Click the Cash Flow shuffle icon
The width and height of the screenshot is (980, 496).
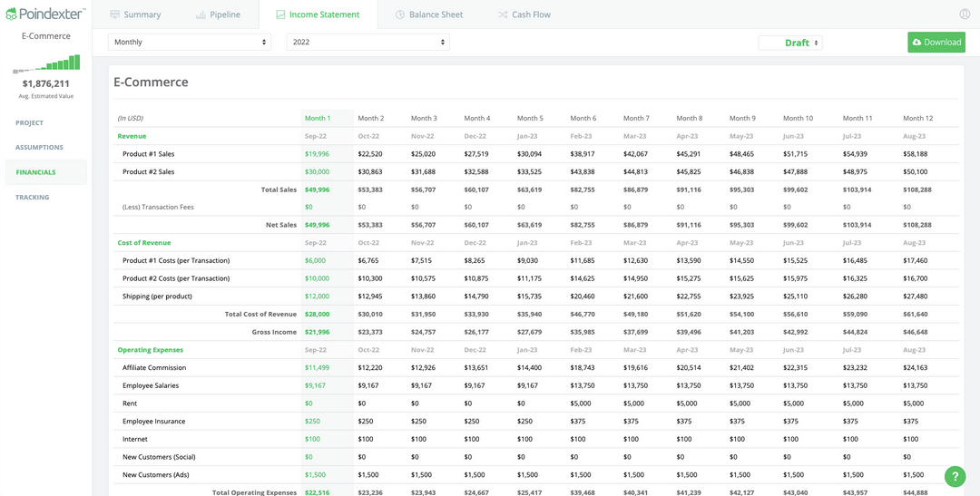[x=503, y=15]
